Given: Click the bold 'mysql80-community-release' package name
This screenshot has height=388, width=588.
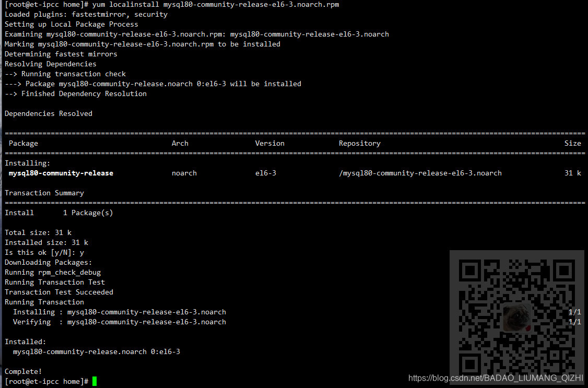Looking at the screenshot, I should 61,173.
